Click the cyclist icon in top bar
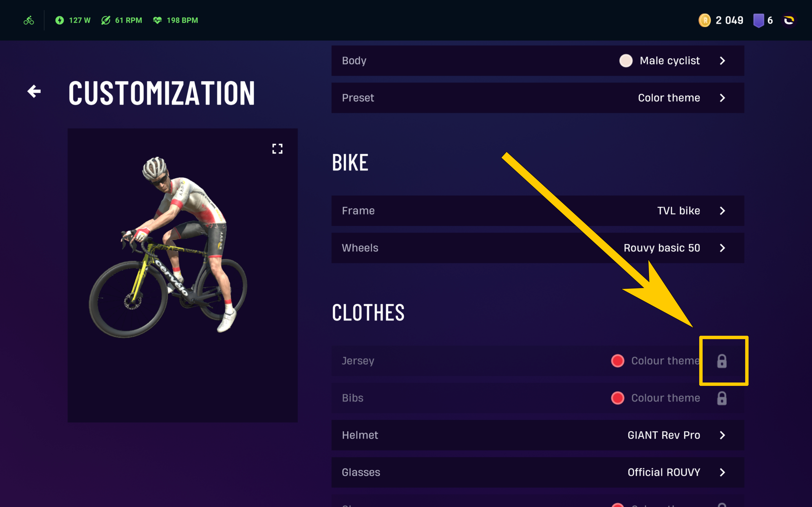Image resolution: width=812 pixels, height=507 pixels. pyautogui.click(x=29, y=21)
